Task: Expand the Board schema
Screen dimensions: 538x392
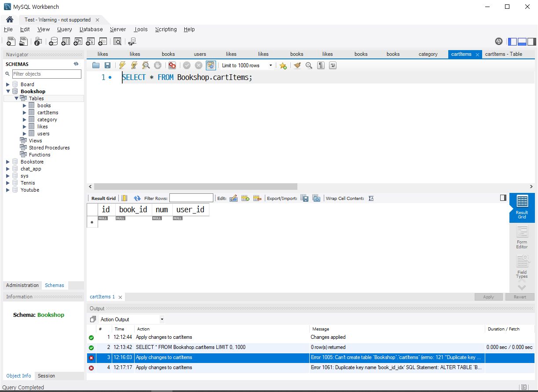Action: point(7,84)
